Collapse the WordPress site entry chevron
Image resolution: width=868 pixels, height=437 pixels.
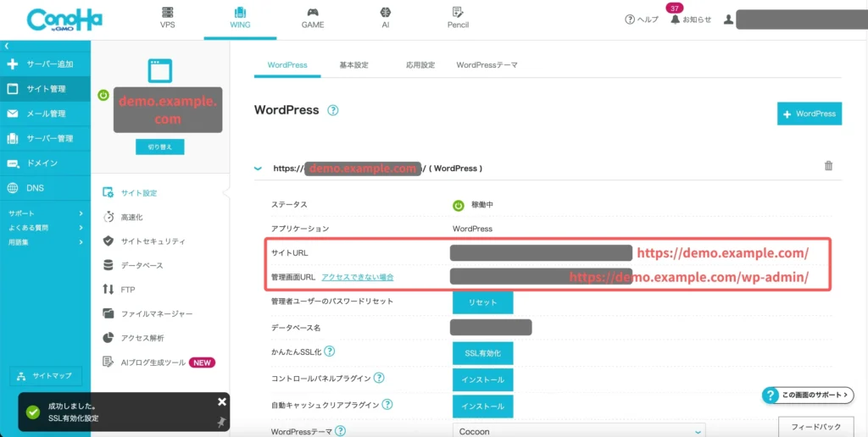(x=258, y=169)
